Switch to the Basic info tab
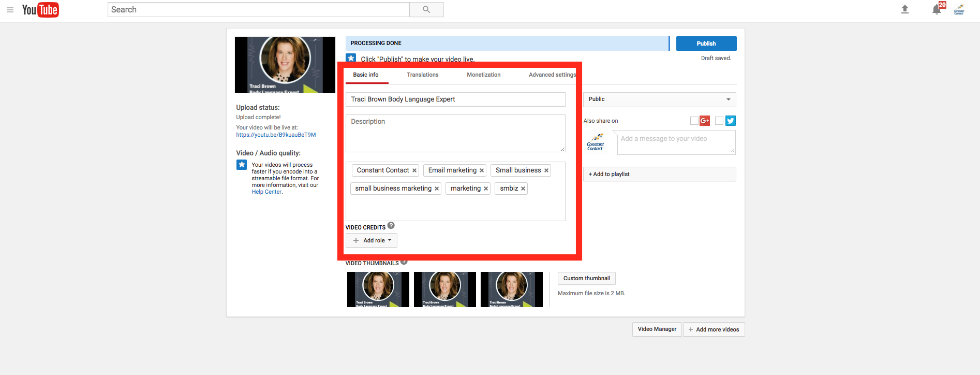The width and height of the screenshot is (980, 375). [x=366, y=75]
